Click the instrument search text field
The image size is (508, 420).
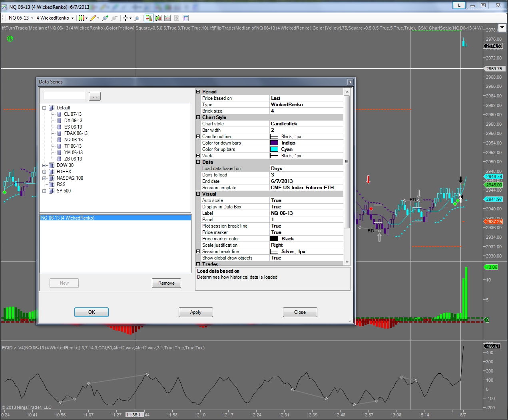(65, 96)
